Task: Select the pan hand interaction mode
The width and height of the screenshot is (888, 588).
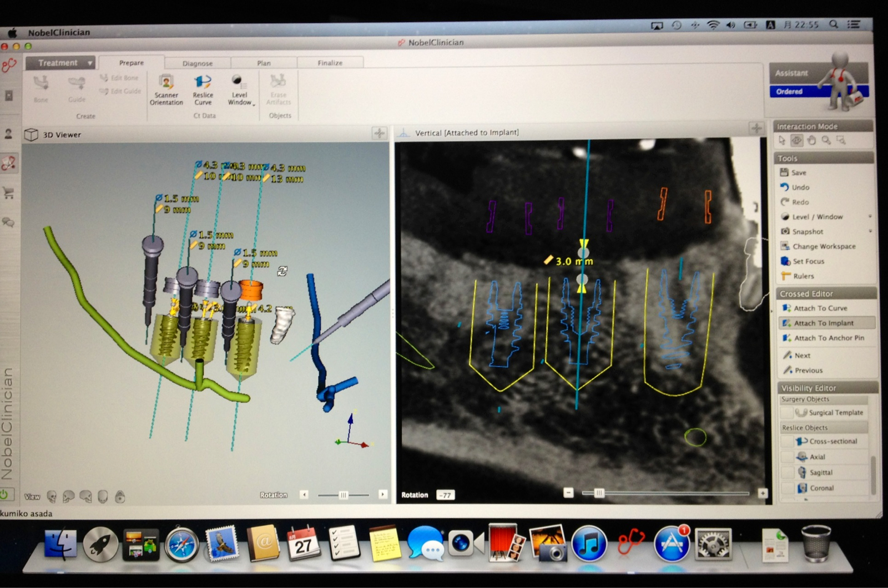Action: pyautogui.click(x=811, y=140)
